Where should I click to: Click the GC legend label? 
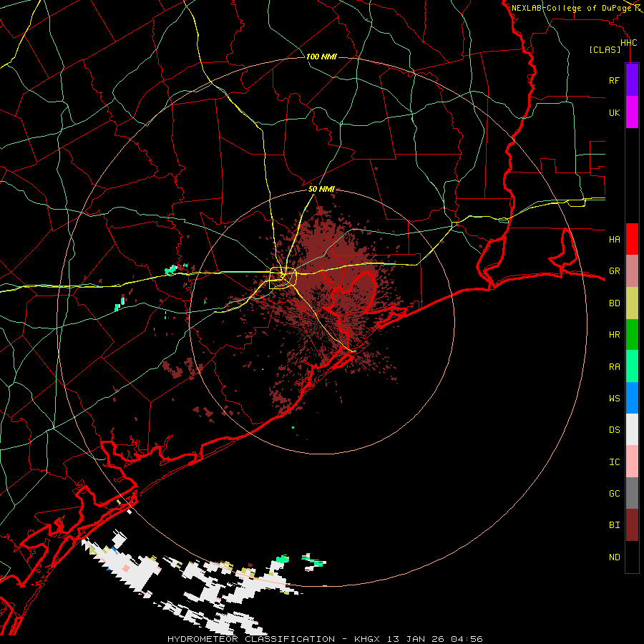pyautogui.click(x=614, y=494)
